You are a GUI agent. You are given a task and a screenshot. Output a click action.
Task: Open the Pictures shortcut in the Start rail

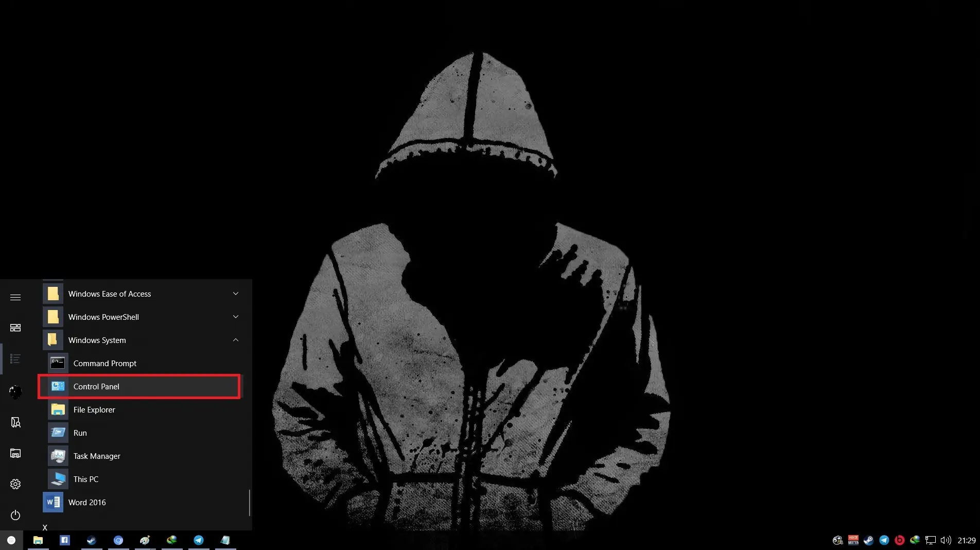(x=15, y=453)
